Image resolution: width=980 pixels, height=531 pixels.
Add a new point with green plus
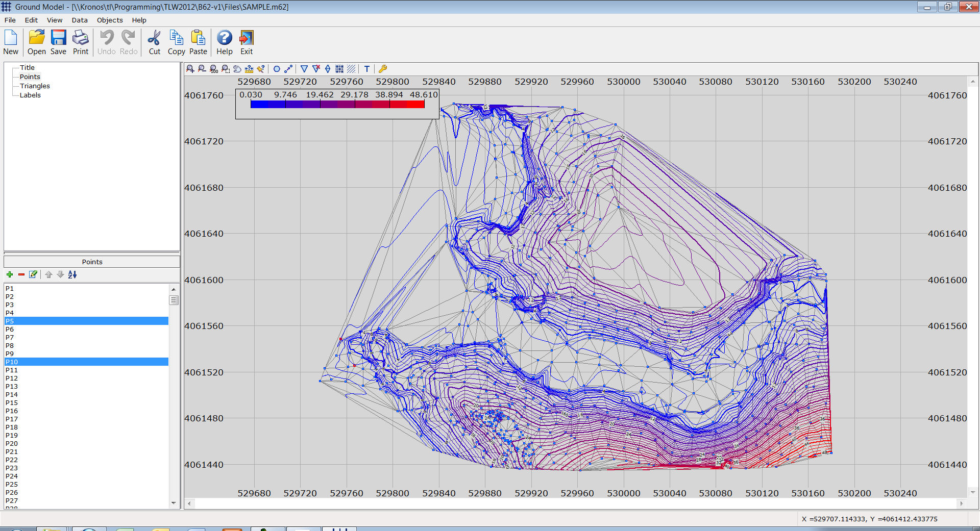coord(10,274)
